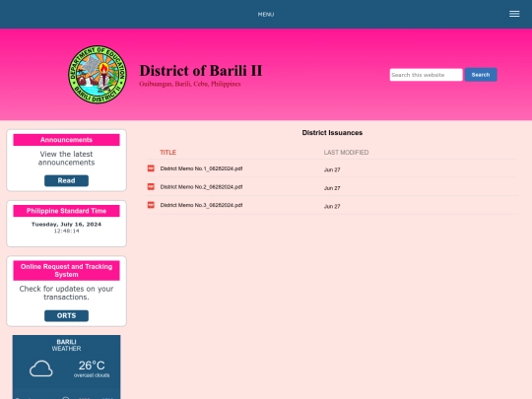Click the Guibuangan, Barili, Cebu subtitle
This screenshot has width=532, height=399.
coord(190,84)
